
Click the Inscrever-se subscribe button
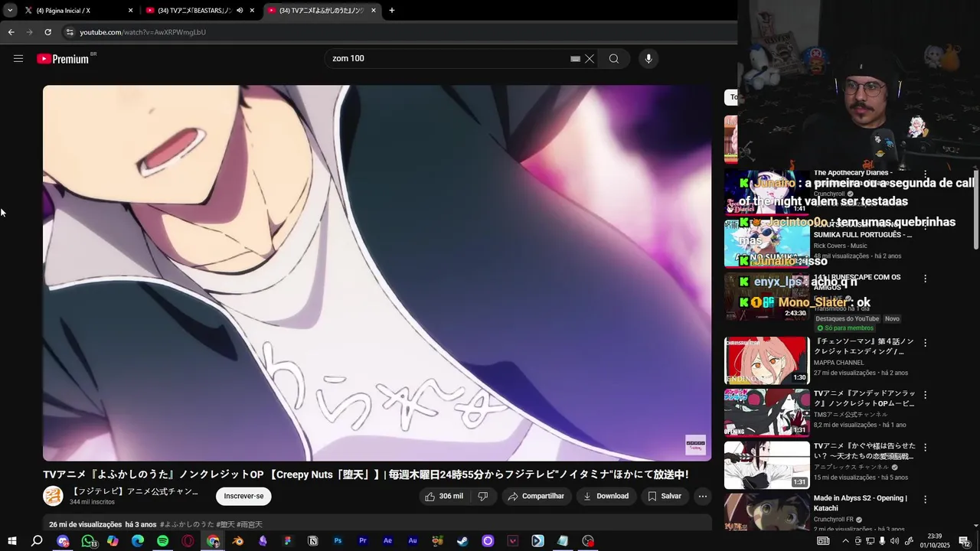coord(243,496)
